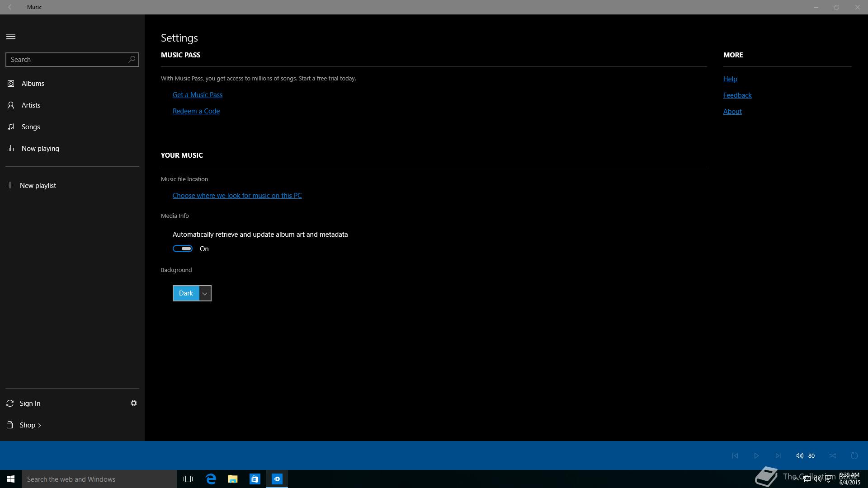The height and width of the screenshot is (488, 868).
Task: Click the Songs music note icon
Action: 11,127
